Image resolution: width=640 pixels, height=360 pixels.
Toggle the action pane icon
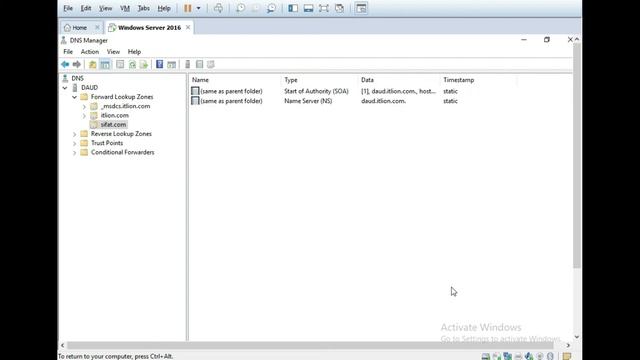(x=171, y=64)
